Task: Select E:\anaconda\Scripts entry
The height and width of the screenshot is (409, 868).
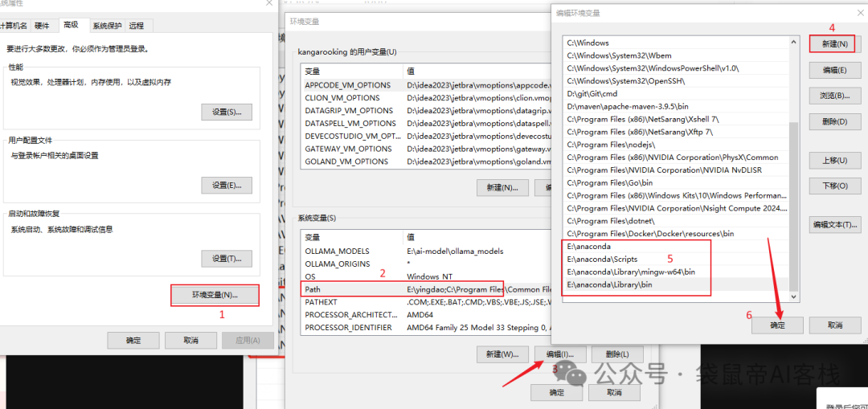Action: coord(675,259)
